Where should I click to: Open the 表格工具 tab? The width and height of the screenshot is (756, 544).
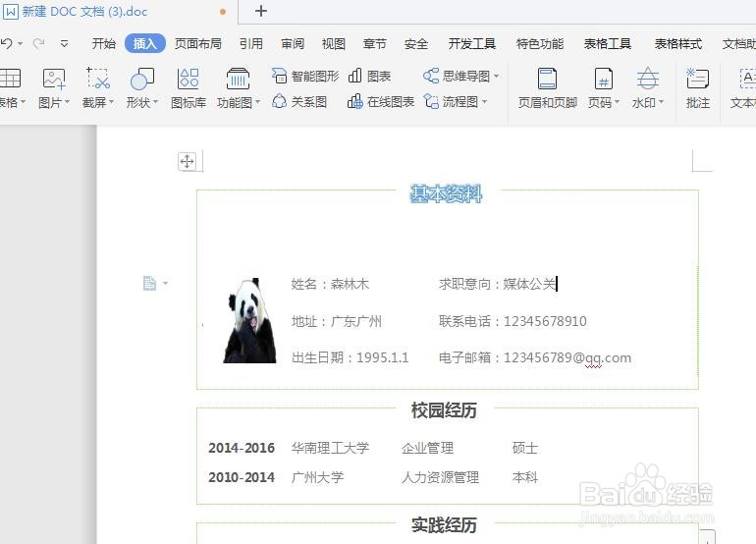pos(608,44)
